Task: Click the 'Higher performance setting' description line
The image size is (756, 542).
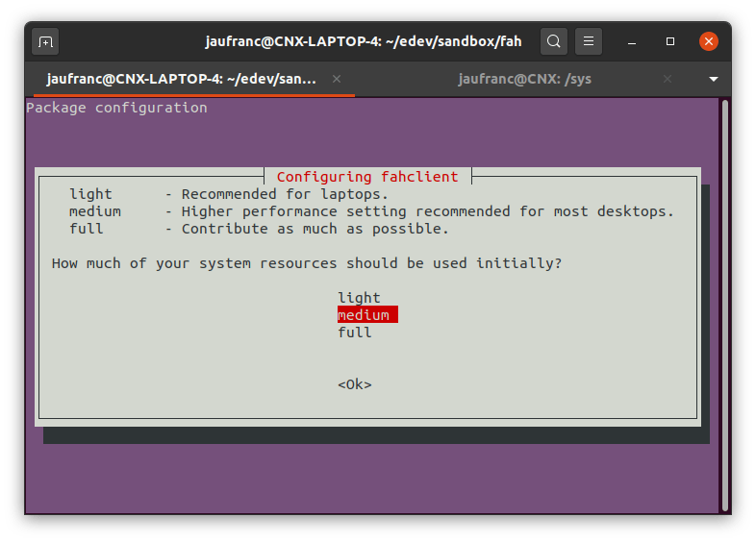Action: [x=427, y=211]
